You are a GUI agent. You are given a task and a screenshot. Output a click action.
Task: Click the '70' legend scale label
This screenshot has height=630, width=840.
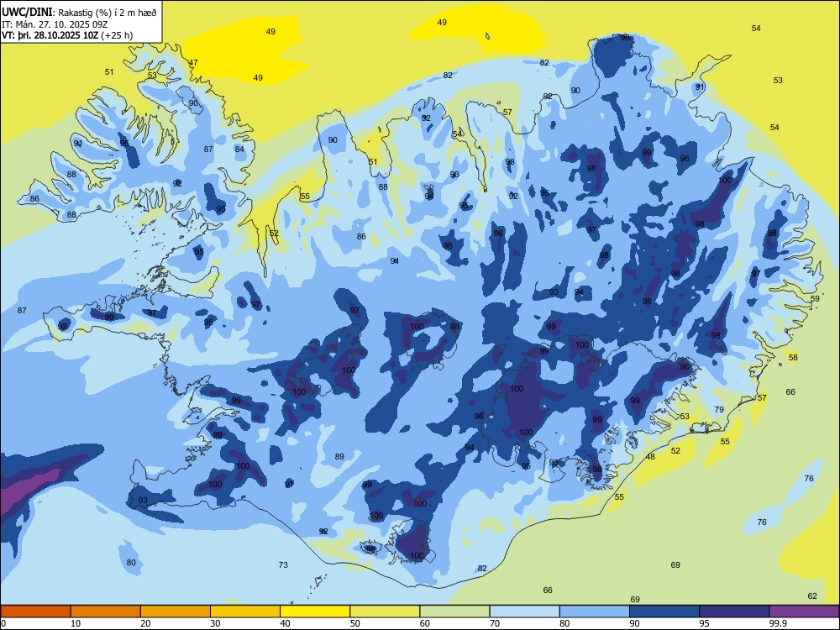[x=495, y=623]
